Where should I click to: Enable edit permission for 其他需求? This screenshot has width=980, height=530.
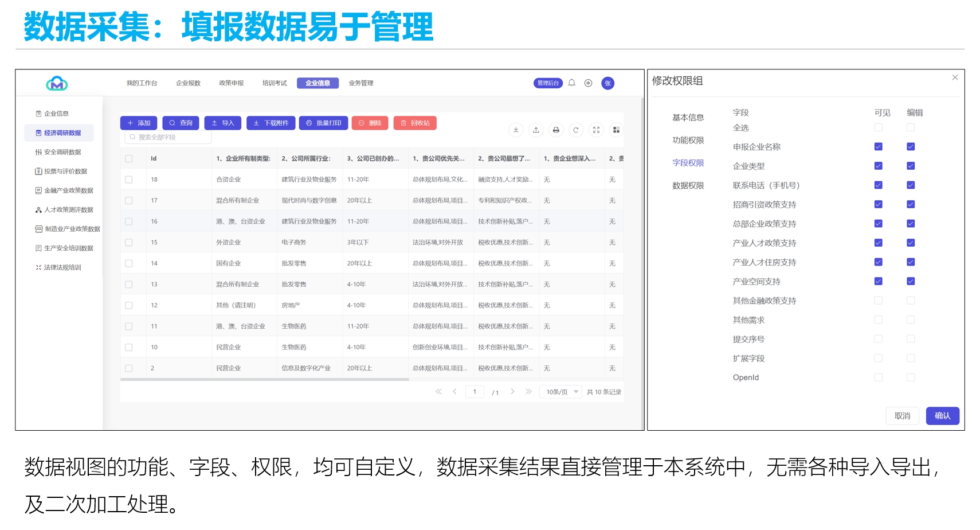click(x=911, y=320)
